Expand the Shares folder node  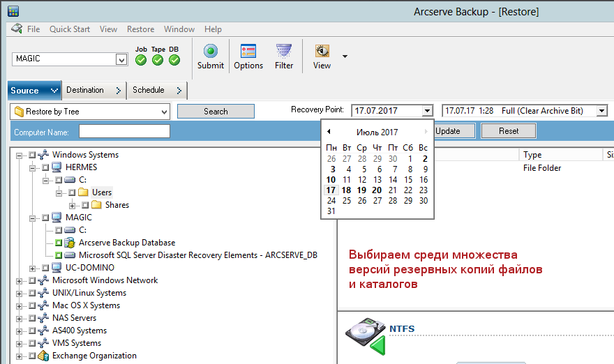tap(72, 206)
